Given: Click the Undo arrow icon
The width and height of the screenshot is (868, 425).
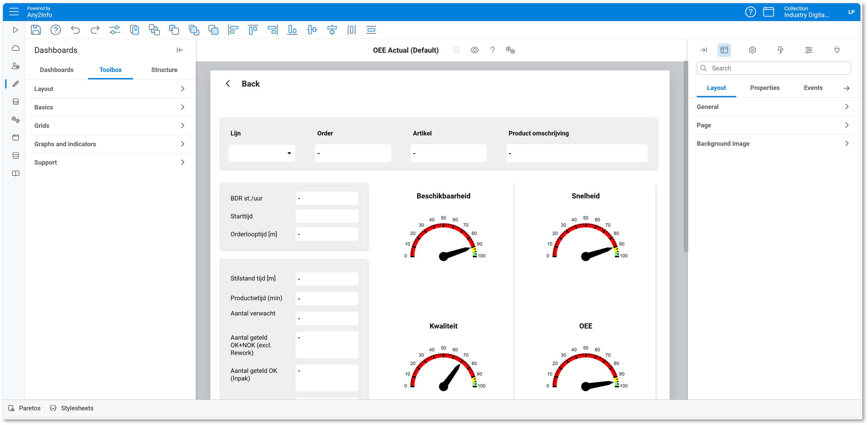Looking at the screenshot, I should pyautogui.click(x=75, y=30).
